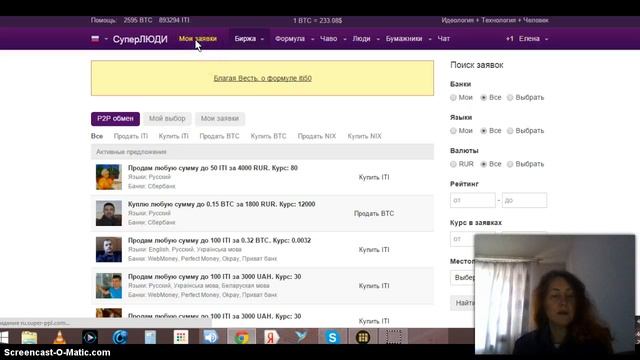Image resolution: width=640 pixels, height=360 pixels.
Task: Switch to the Мой выбор tab
Action: coord(167,119)
